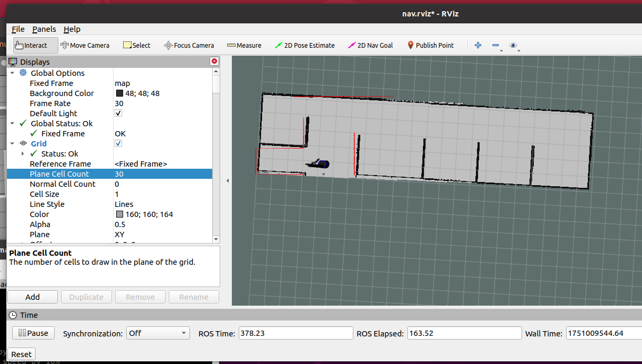Toggle the Grid display checkbox

click(x=118, y=143)
